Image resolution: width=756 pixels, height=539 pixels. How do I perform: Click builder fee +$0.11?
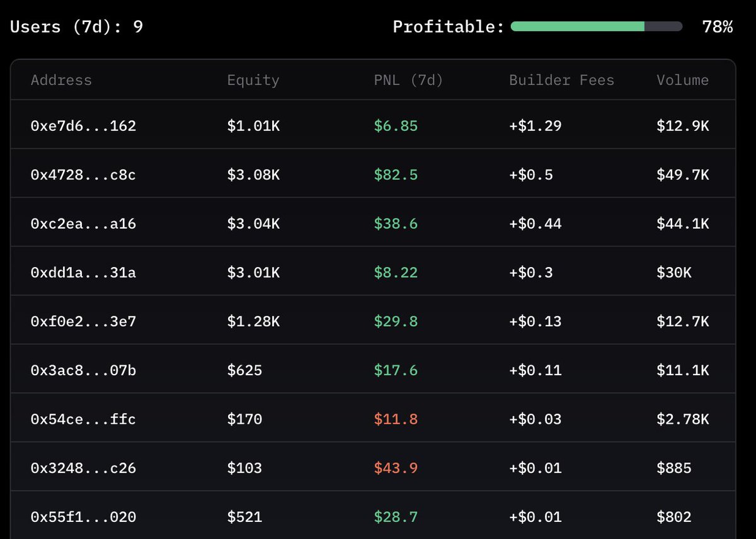tap(535, 370)
